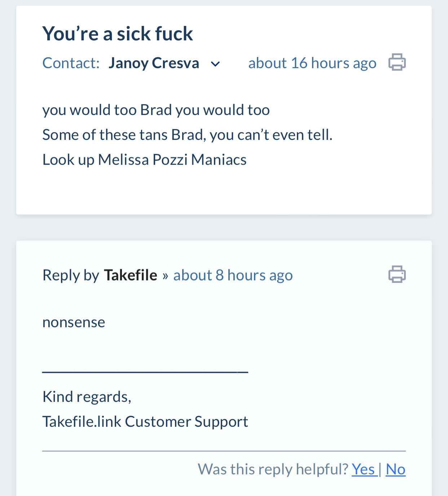Click the 'Look up Melissa Pozzi Maniacs' line
This screenshot has width=448, height=496.
click(144, 160)
